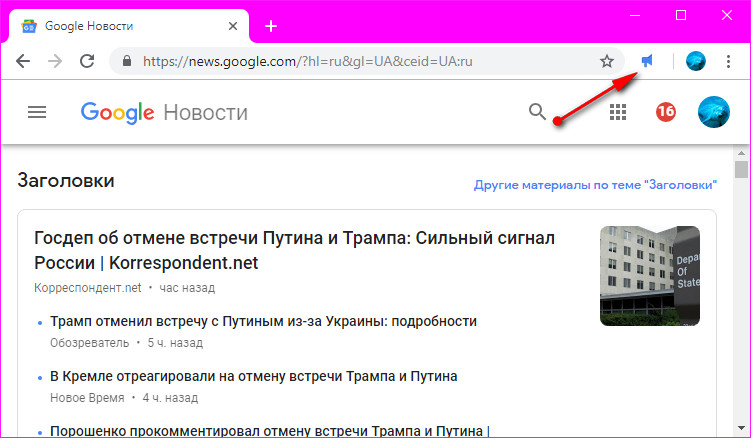This screenshot has height=438, width=751.
Task: Open the Google account avatar in page header
Action: (713, 112)
